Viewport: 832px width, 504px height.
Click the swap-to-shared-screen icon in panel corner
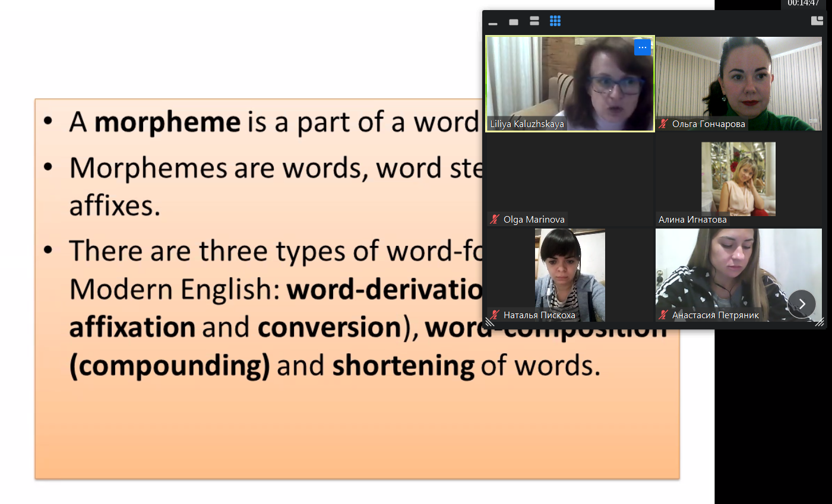coord(817,21)
